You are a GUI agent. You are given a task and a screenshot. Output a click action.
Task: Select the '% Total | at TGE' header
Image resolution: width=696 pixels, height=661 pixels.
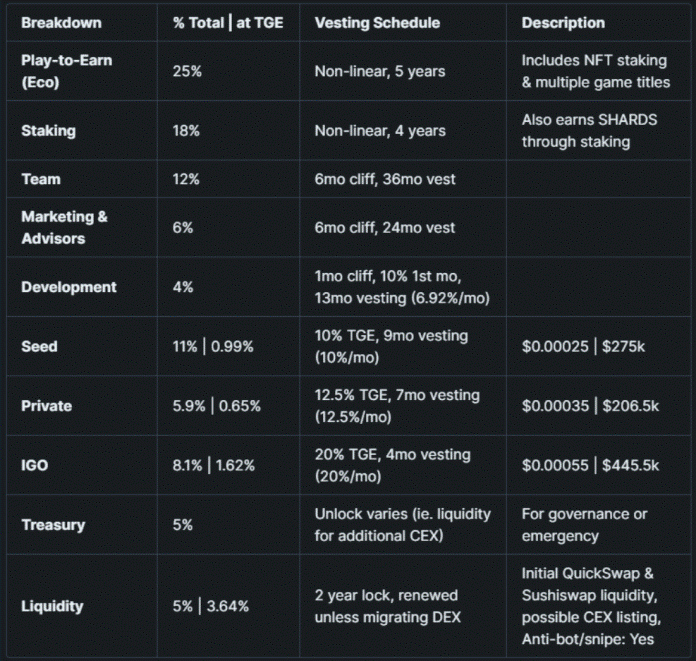(x=228, y=23)
